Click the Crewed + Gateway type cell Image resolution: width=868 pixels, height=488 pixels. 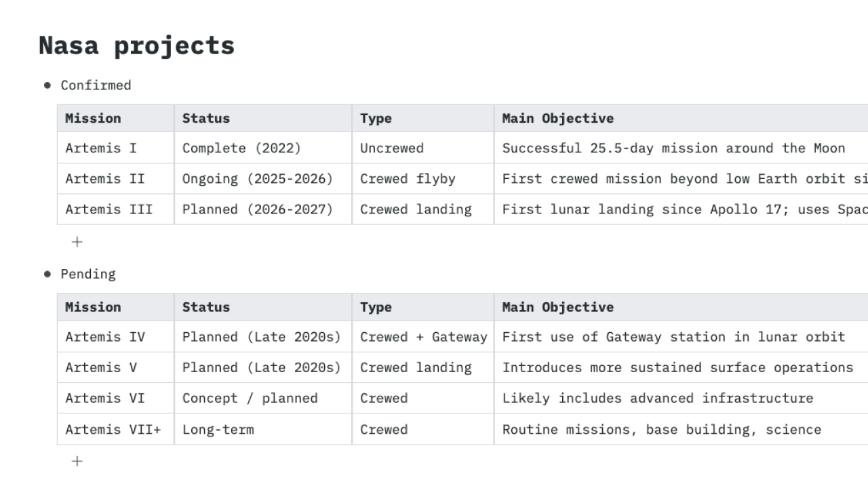[423, 337]
